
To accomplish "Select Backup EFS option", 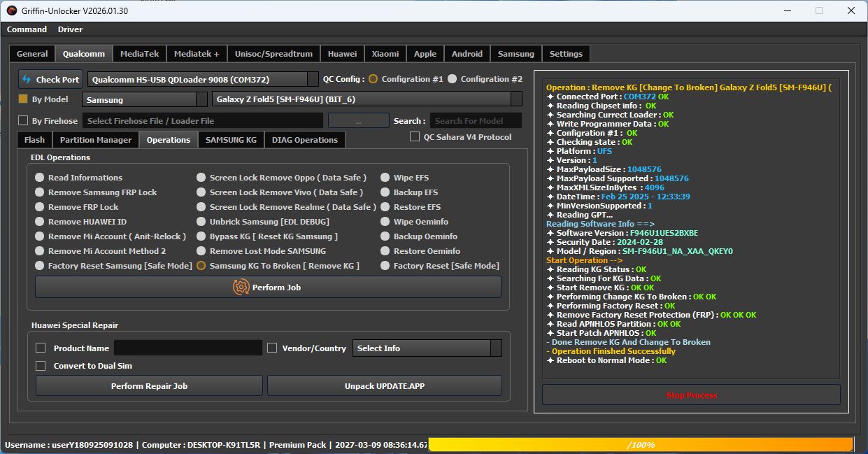I will pos(385,192).
